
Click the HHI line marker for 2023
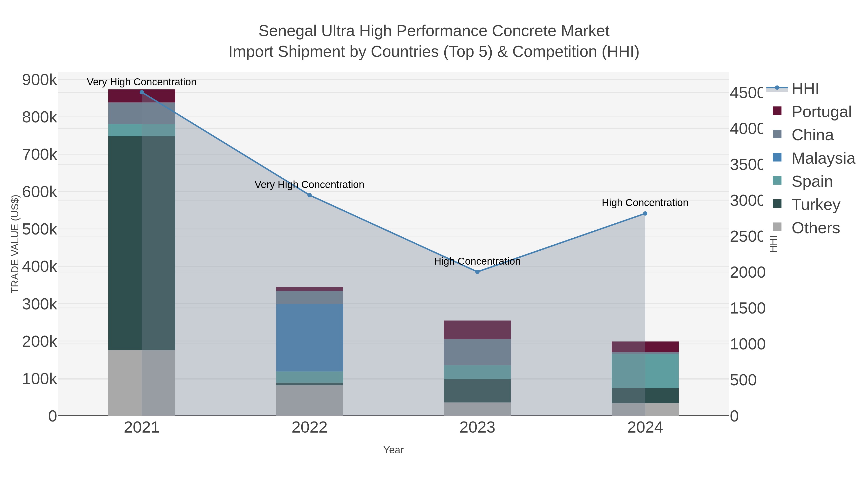477,272
